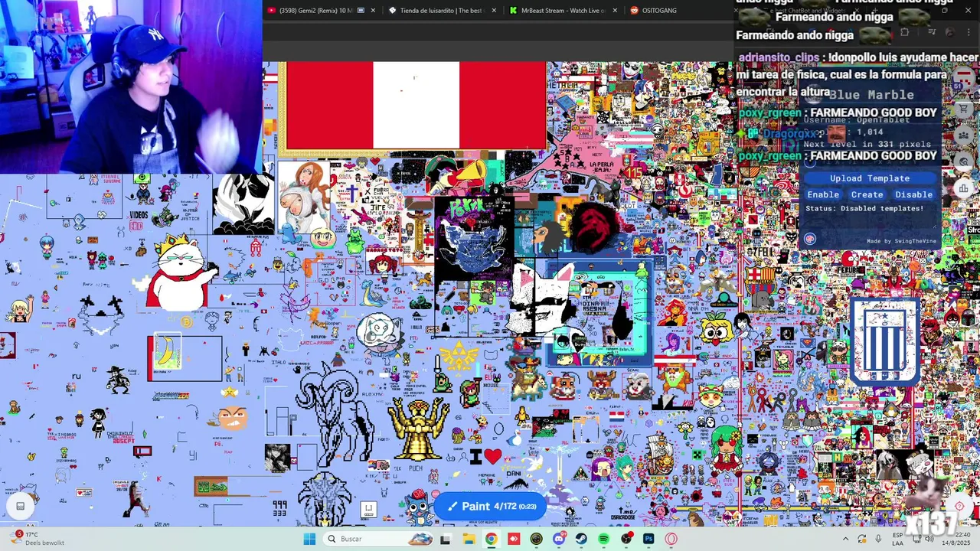The width and height of the screenshot is (980, 551).
Task: Click the Disable templates button
Action: [x=914, y=194]
